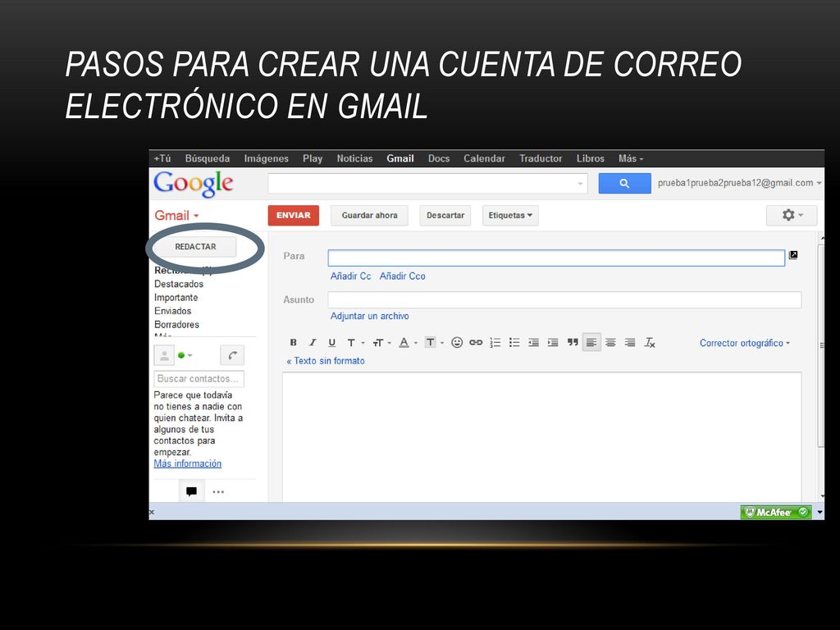Screen dimensions: 840x630
Task: Toggle italic formatting in the compose toolbar
Action: coord(313,342)
